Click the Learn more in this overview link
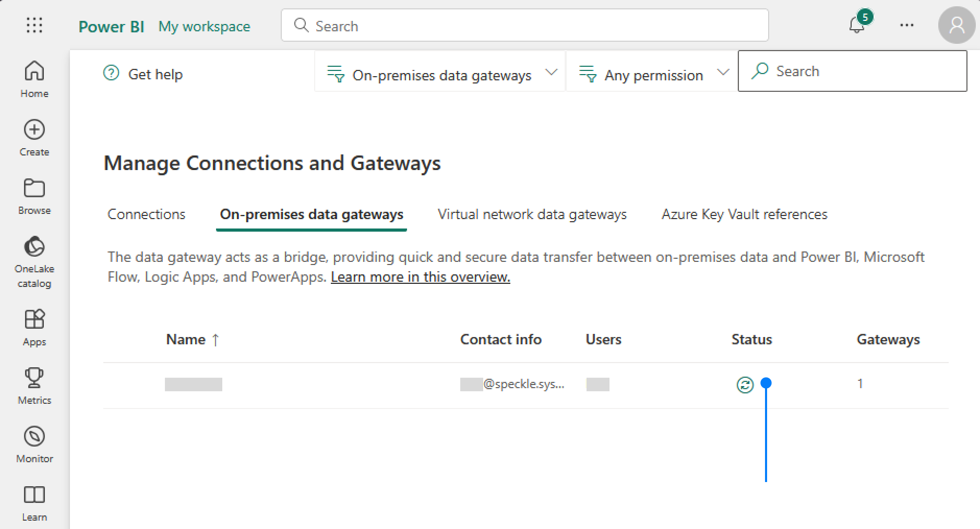980x529 pixels. 420,276
